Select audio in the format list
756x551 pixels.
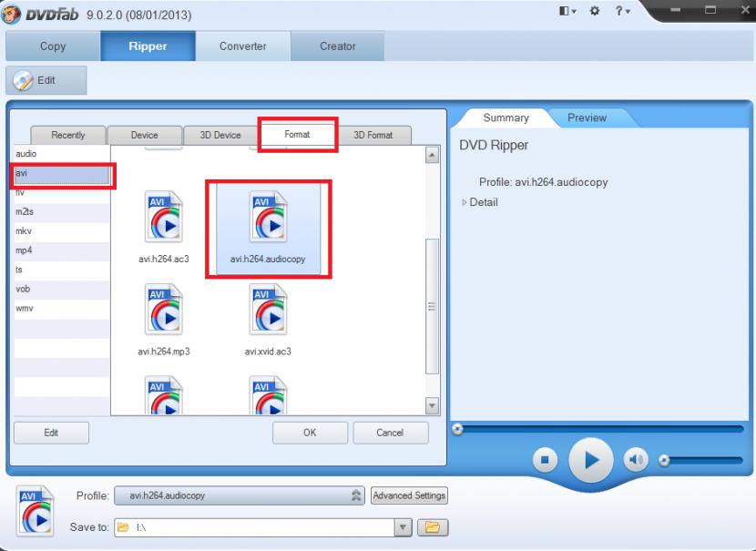62,154
